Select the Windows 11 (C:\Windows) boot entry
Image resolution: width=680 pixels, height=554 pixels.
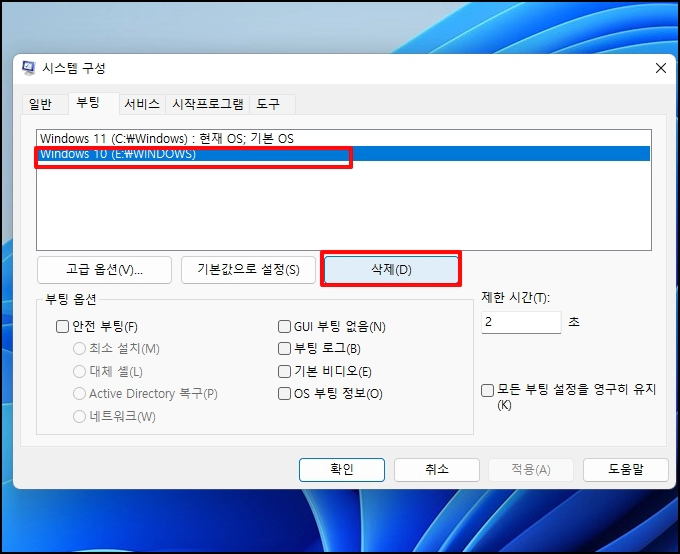pos(343,138)
